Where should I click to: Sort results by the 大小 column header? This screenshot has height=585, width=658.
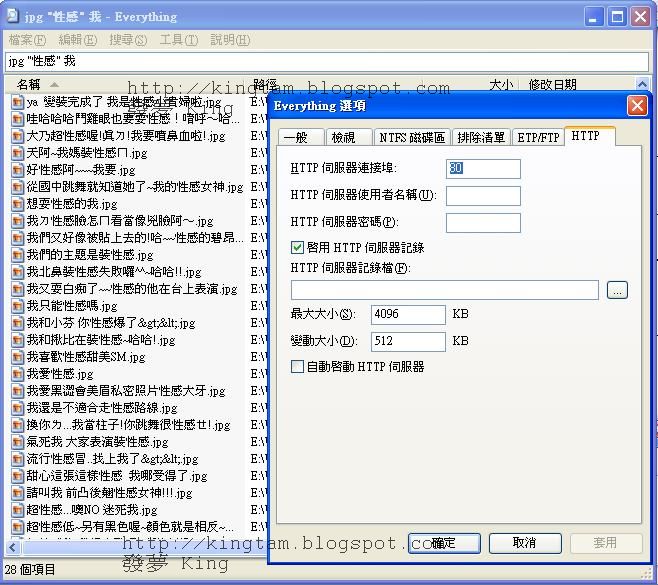[501, 84]
